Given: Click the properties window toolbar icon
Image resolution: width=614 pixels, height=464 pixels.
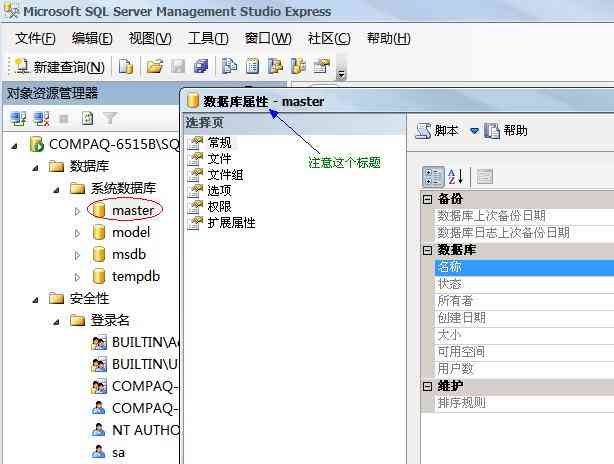Looking at the screenshot, I should (x=321, y=67).
